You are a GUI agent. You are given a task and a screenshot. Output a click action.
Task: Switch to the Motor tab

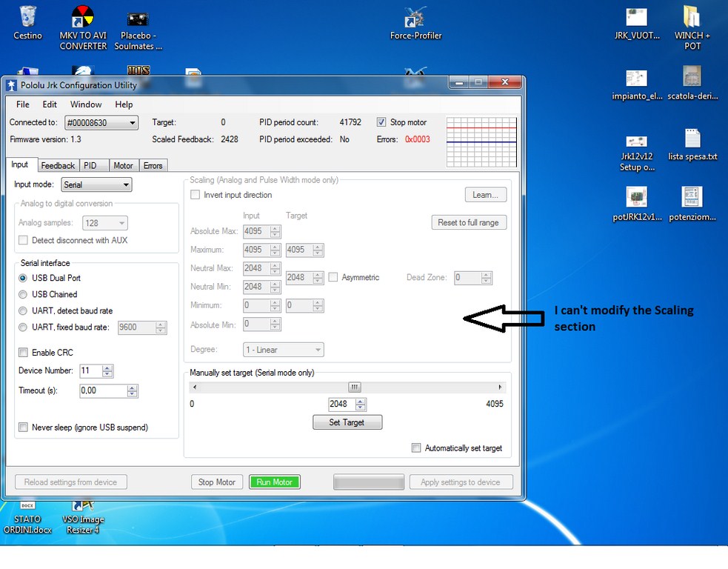[123, 166]
